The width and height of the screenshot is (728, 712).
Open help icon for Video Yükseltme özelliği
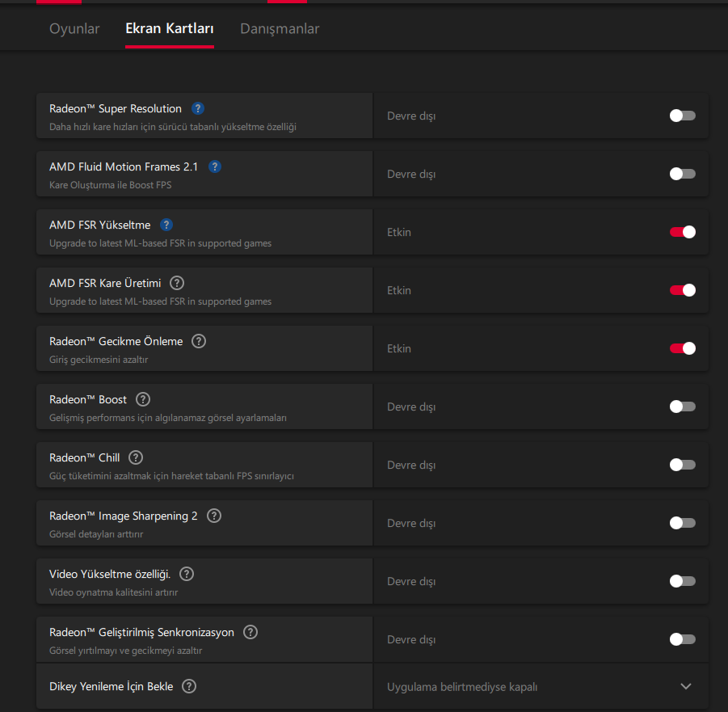pyautogui.click(x=187, y=574)
